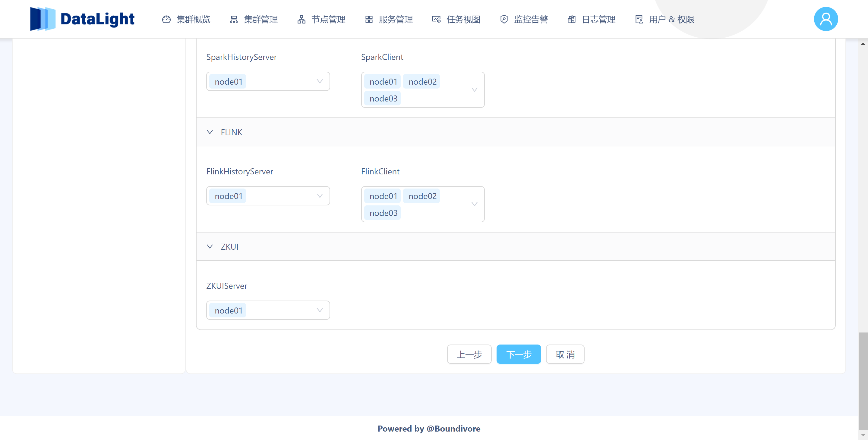
Task: Open the FlinkClient multi-select dropdown
Action: point(423,204)
